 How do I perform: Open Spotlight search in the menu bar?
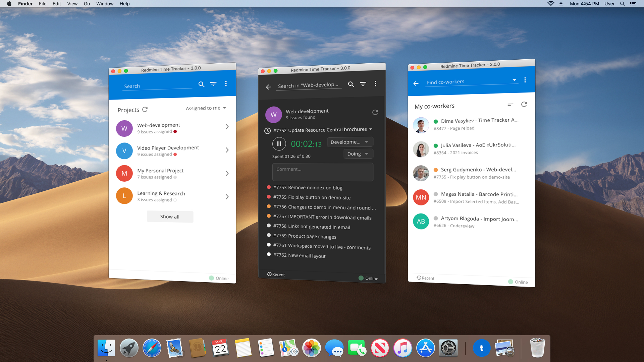(x=622, y=4)
